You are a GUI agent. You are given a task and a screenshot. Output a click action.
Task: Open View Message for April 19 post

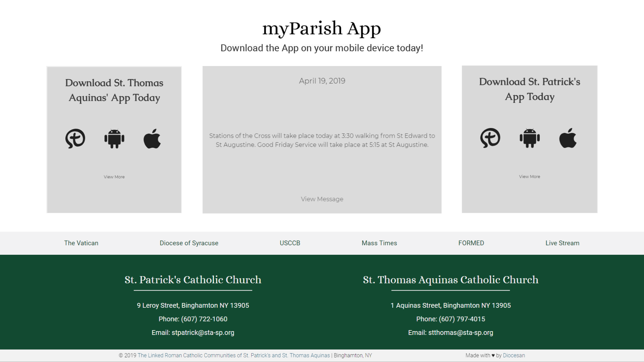tap(322, 199)
